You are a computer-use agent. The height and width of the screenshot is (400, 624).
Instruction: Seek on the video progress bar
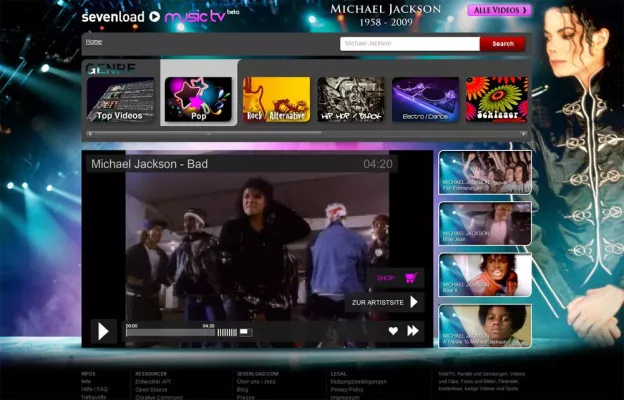(x=170, y=332)
